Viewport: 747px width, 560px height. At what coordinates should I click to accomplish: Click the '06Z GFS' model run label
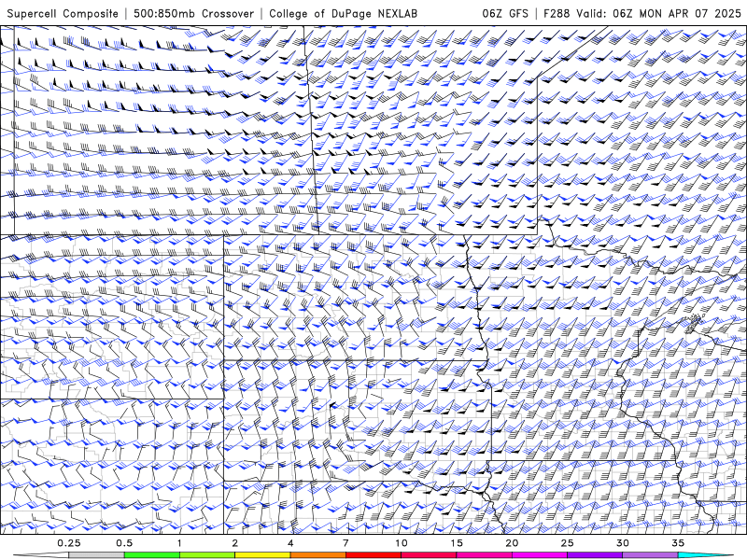point(505,13)
